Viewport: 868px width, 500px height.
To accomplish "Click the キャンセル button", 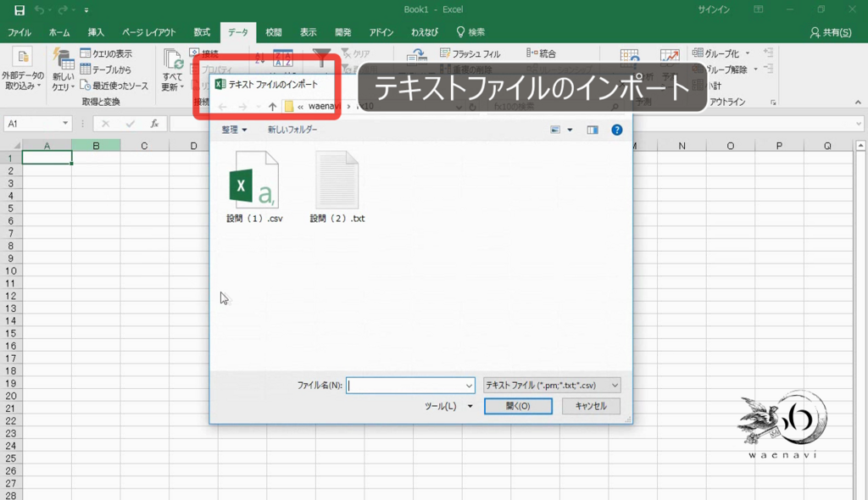I will click(591, 406).
